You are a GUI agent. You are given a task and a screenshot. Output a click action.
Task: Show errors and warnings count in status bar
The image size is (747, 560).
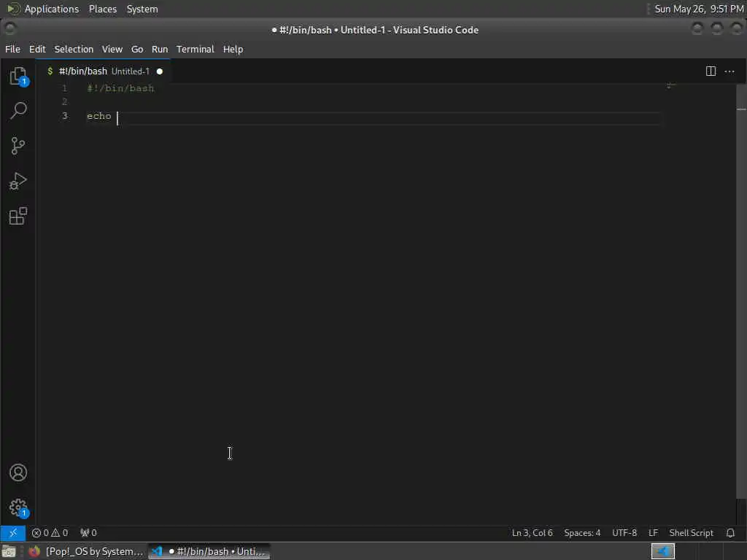pyautogui.click(x=50, y=533)
